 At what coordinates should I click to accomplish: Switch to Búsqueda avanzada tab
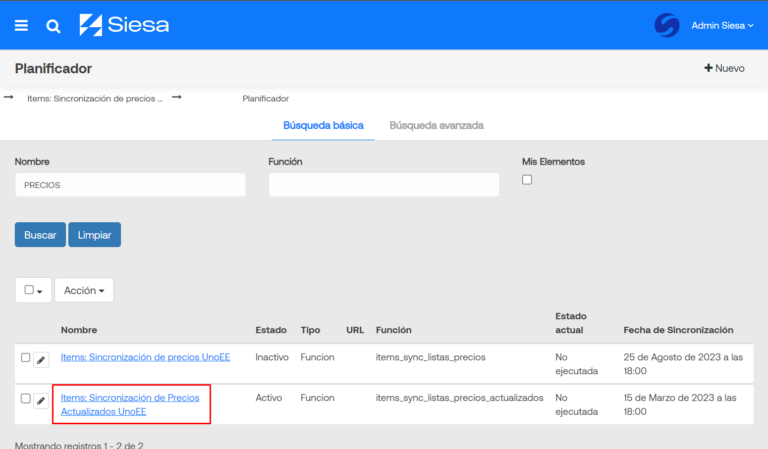click(x=436, y=126)
